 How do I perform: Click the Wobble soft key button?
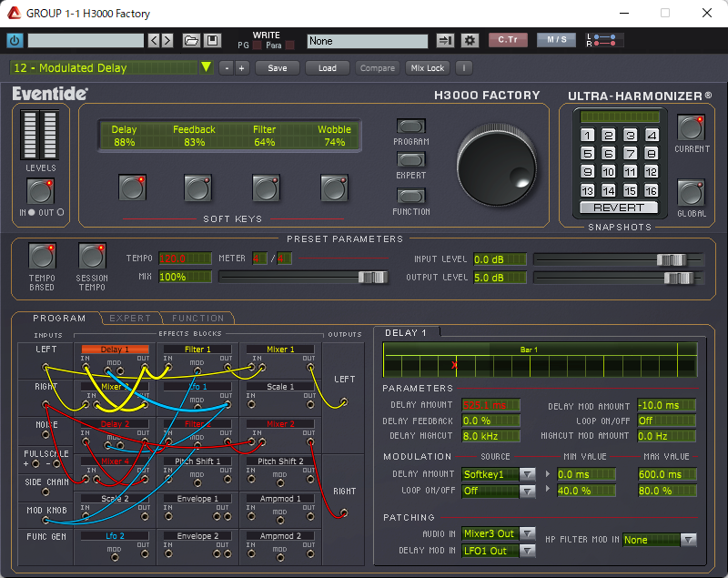(334, 188)
